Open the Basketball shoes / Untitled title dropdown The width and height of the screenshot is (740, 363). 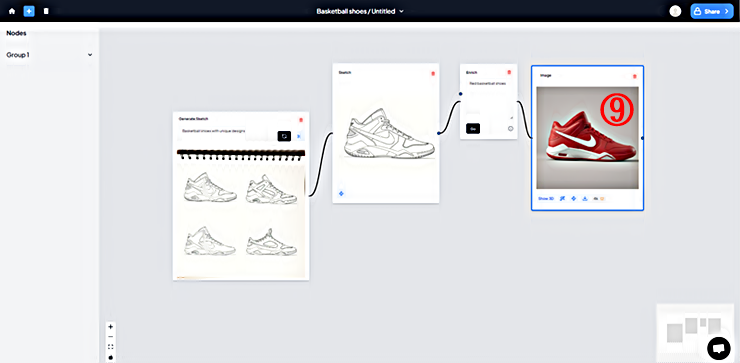tap(360, 11)
